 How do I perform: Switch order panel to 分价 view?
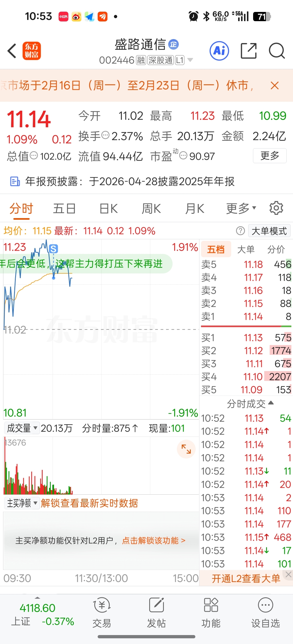point(276,249)
